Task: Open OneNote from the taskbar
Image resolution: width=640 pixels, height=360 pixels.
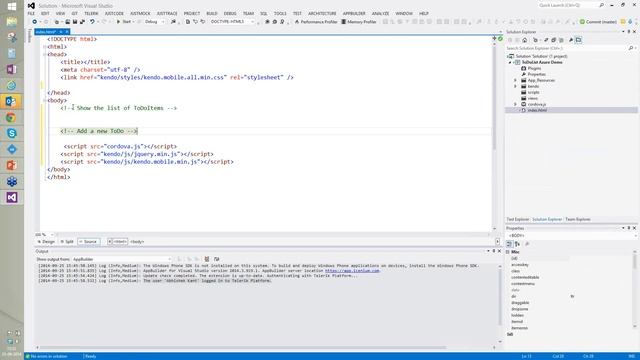Action: [11, 69]
